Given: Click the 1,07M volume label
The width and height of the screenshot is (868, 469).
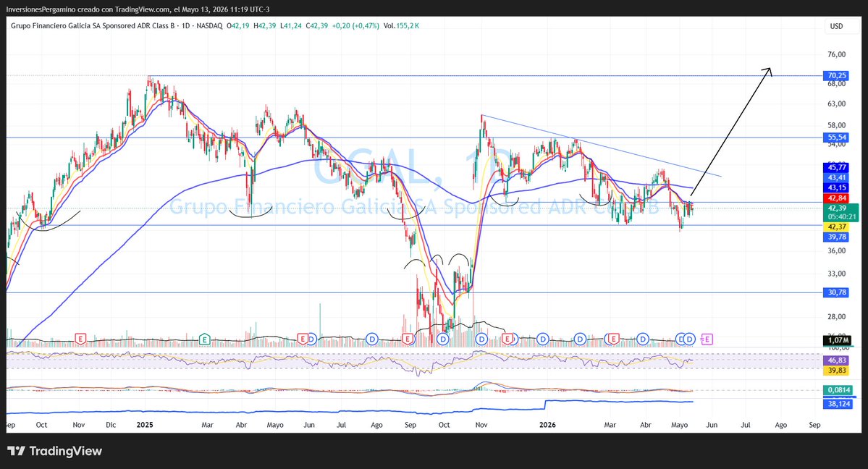Looking at the screenshot, I should pyautogui.click(x=838, y=340).
